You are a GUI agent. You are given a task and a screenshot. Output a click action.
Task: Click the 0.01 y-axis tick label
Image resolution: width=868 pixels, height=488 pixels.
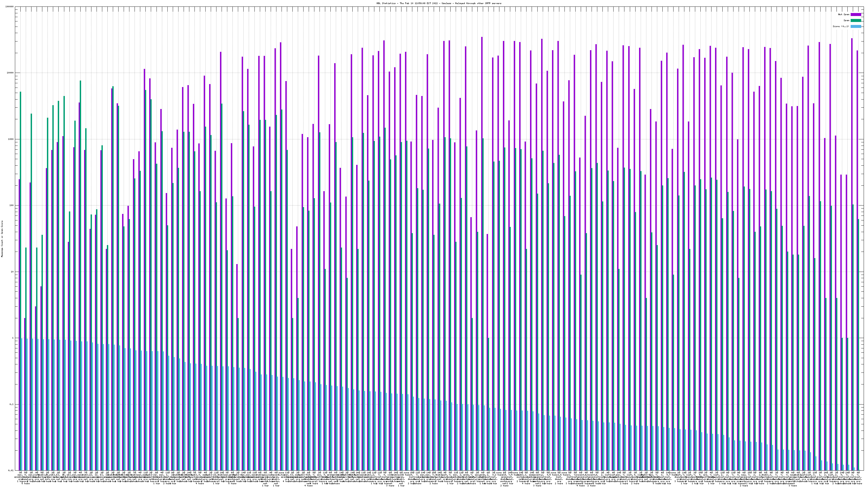[x=11, y=470]
